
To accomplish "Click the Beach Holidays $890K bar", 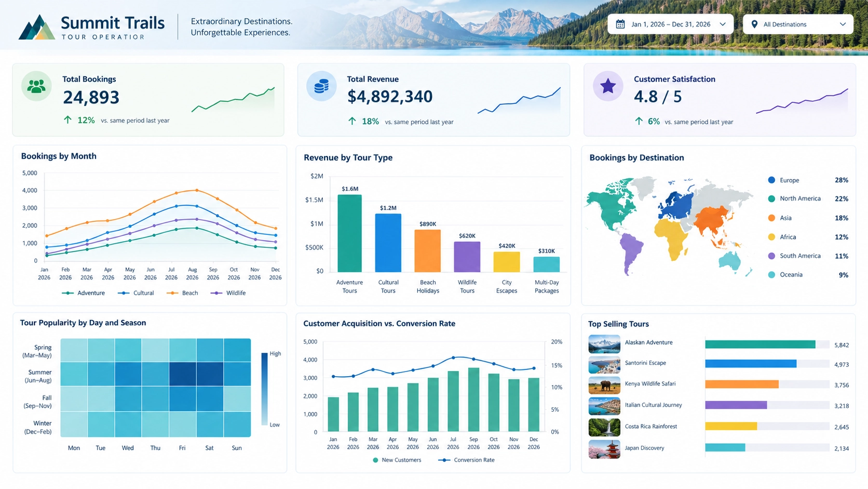I will tap(428, 250).
